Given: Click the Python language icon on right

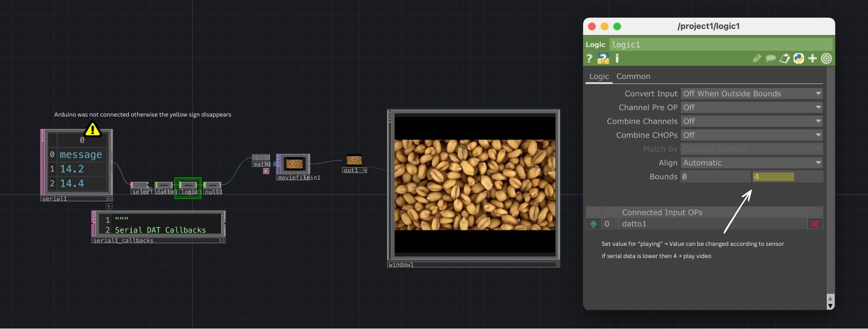Looking at the screenshot, I should click(x=798, y=58).
